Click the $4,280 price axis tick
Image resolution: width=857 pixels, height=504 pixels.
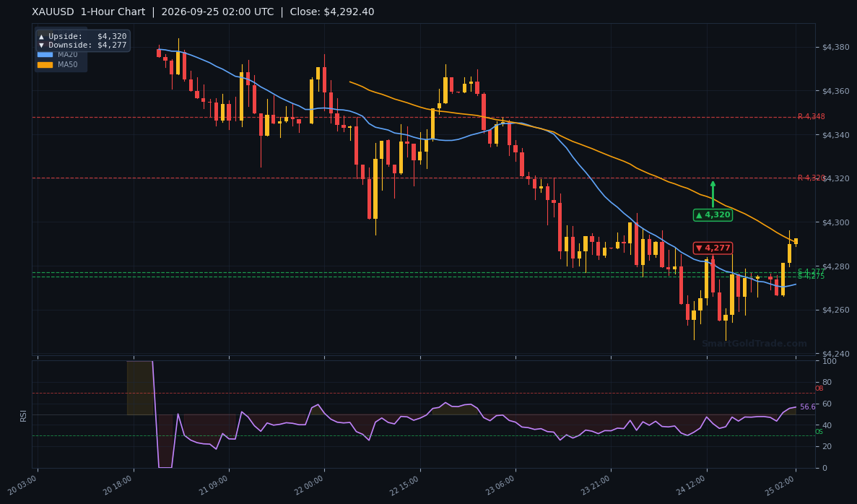835,266
